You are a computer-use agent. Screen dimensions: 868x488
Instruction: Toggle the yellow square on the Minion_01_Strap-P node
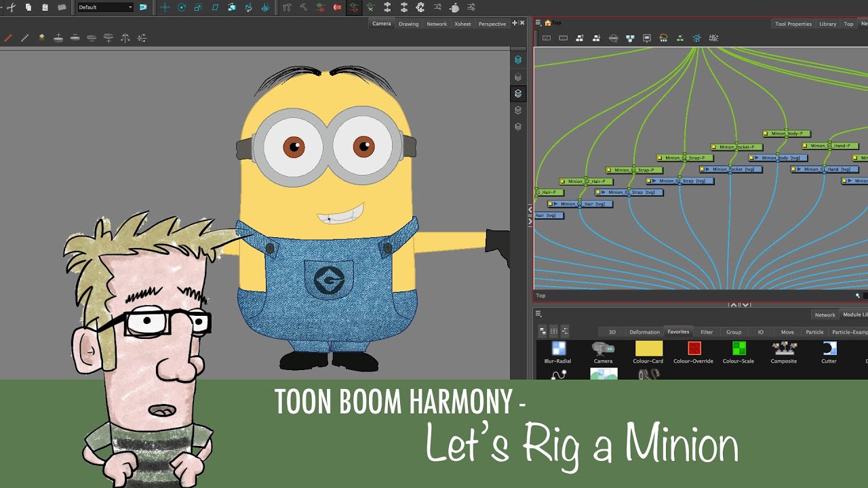[609, 171]
